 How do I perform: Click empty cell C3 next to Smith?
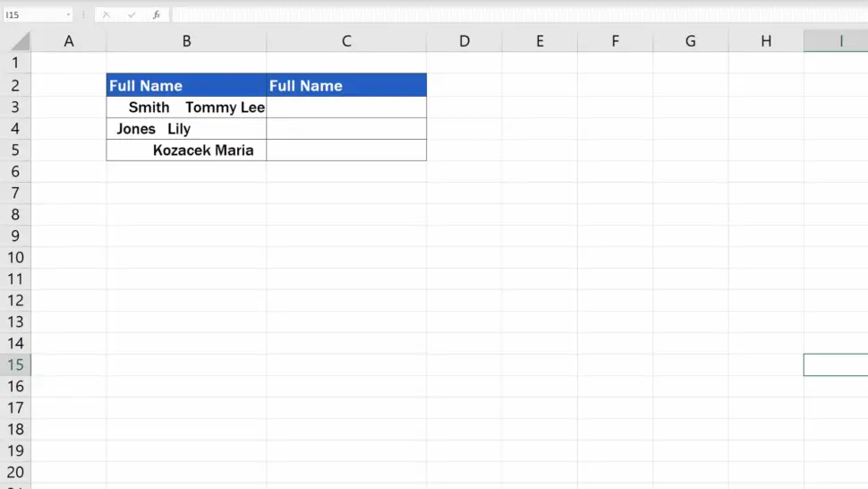[346, 107]
